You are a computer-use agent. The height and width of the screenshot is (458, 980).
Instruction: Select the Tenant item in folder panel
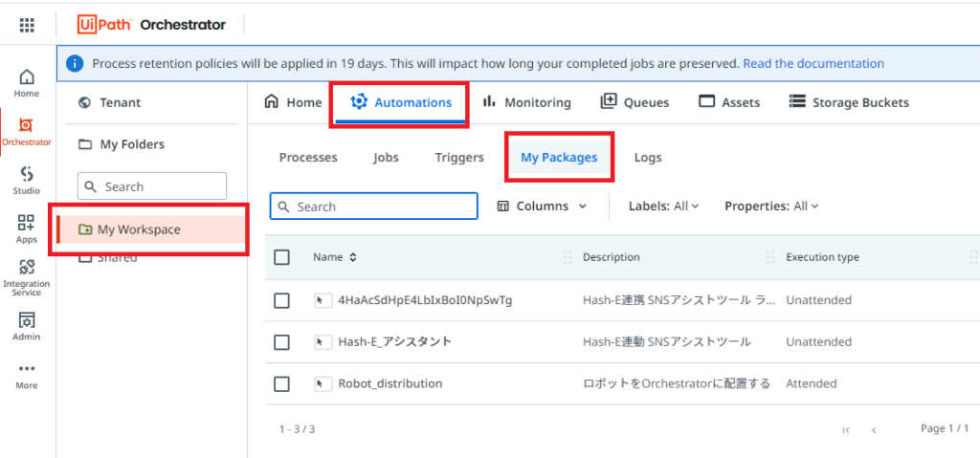(x=109, y=102)
